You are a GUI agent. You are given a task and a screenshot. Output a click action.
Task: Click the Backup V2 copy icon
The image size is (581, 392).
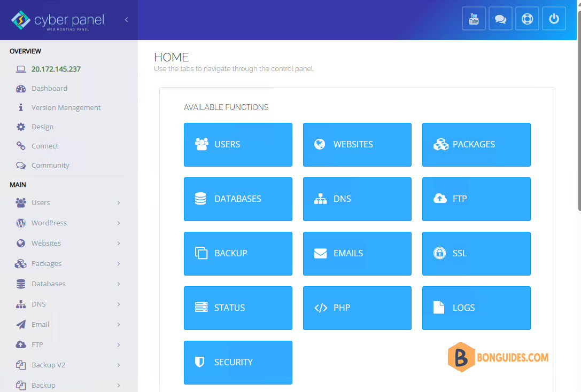[x=21, y=365]
